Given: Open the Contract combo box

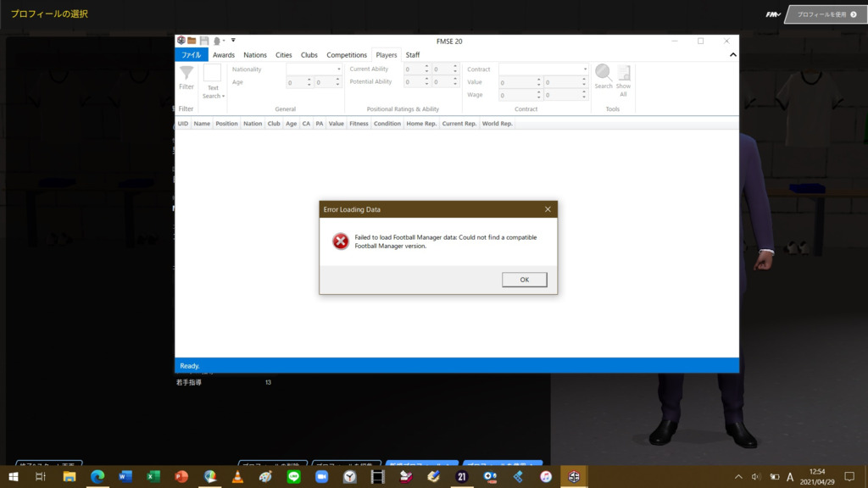Looking at the screenshot, I should 543,69.
